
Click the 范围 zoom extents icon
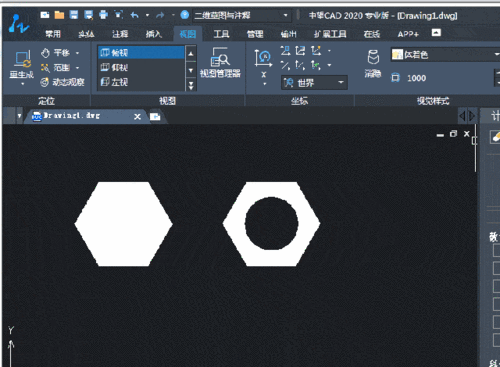(x=45, y=68)
